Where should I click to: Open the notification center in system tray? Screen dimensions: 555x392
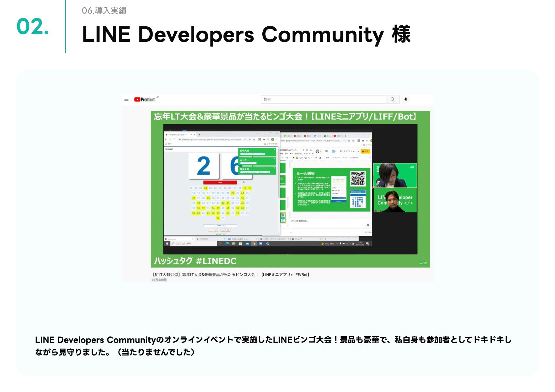click(x=367, y=243)
